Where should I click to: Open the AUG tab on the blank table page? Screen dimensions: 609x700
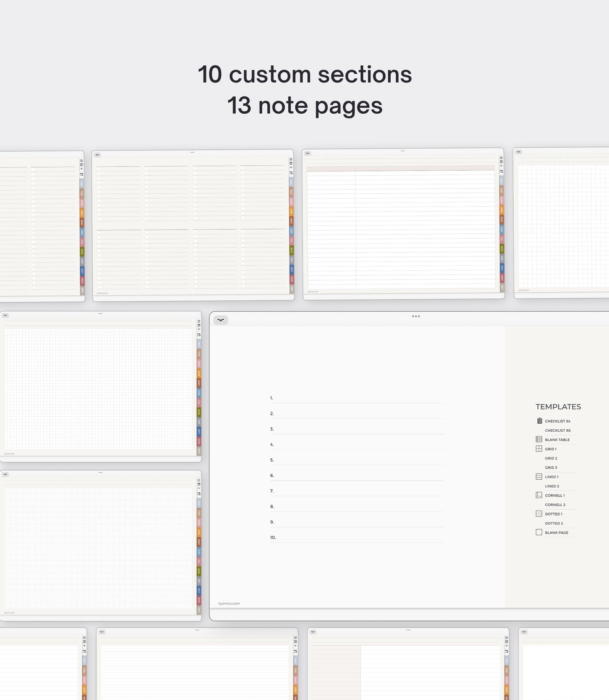(502, 249)
